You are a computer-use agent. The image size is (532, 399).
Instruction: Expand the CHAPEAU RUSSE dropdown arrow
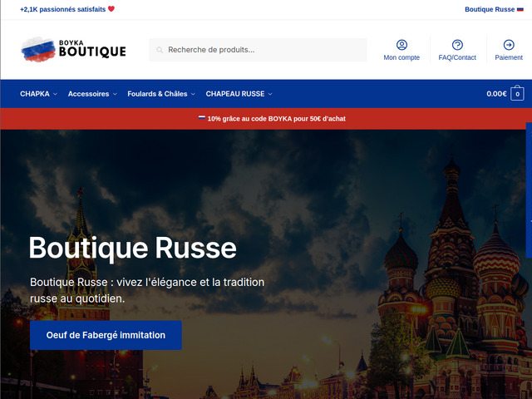(x=270, y=95)
